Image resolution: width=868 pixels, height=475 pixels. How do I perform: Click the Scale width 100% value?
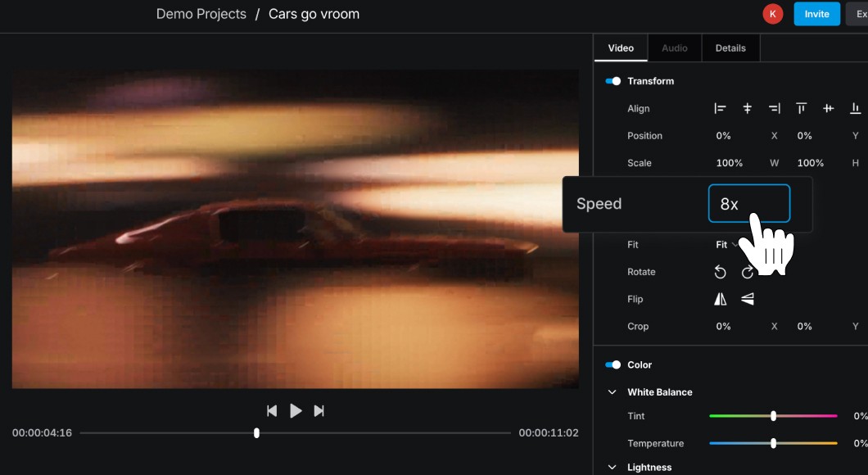click(x=729, y=163)
